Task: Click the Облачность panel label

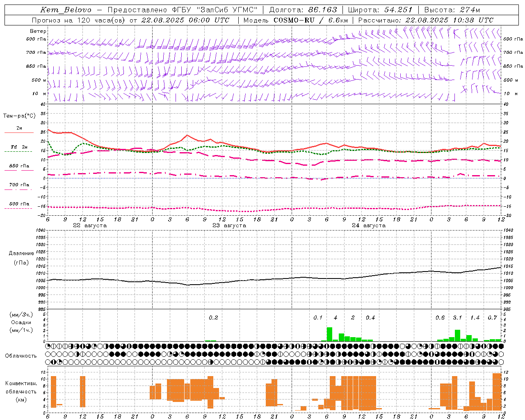Action: tap(21, 356)
